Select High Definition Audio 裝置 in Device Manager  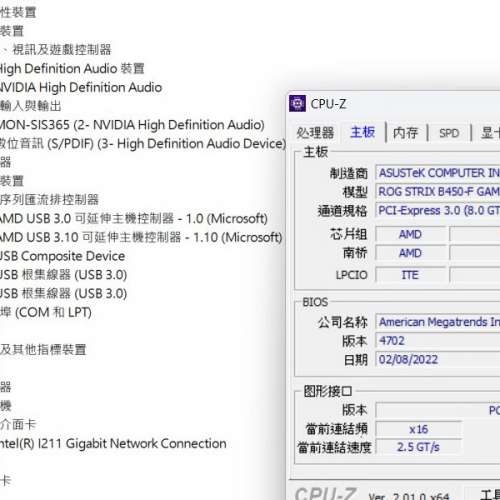pos(72,69)
